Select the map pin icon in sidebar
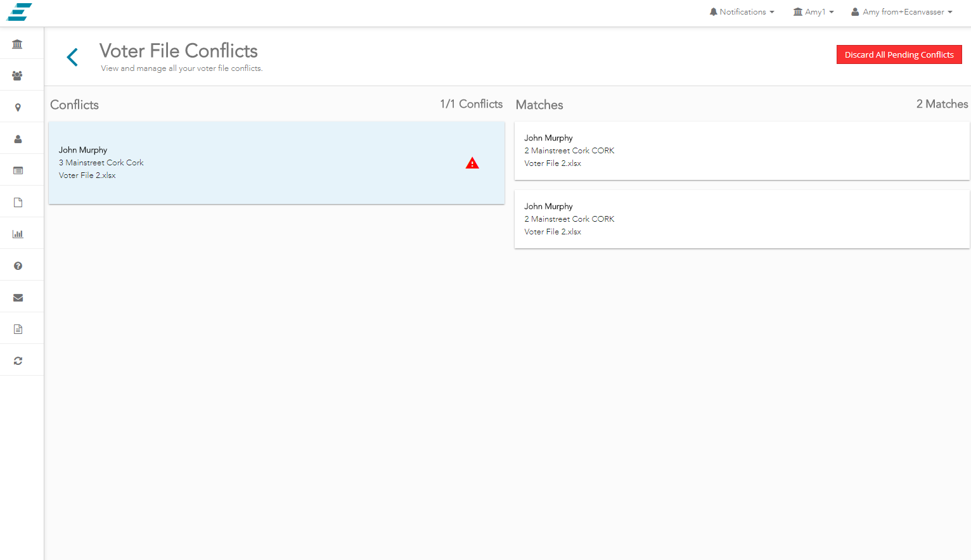Image resolution: width=971 pixels, height=560 pixels. pos(18,108)
